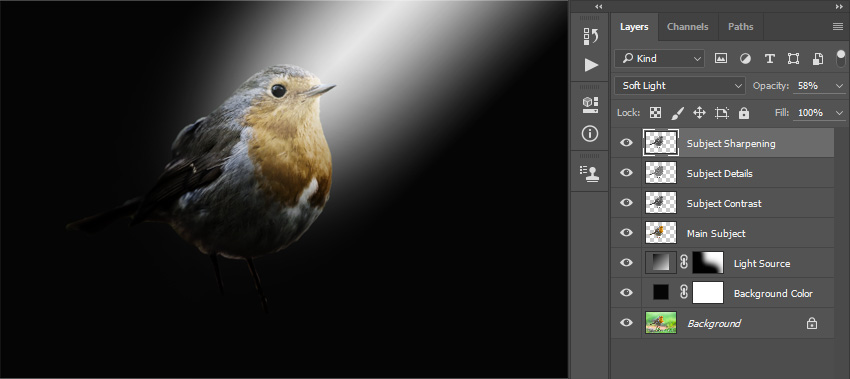
Task: Hide the Subject Contrast layer
Action: [626, 203]
